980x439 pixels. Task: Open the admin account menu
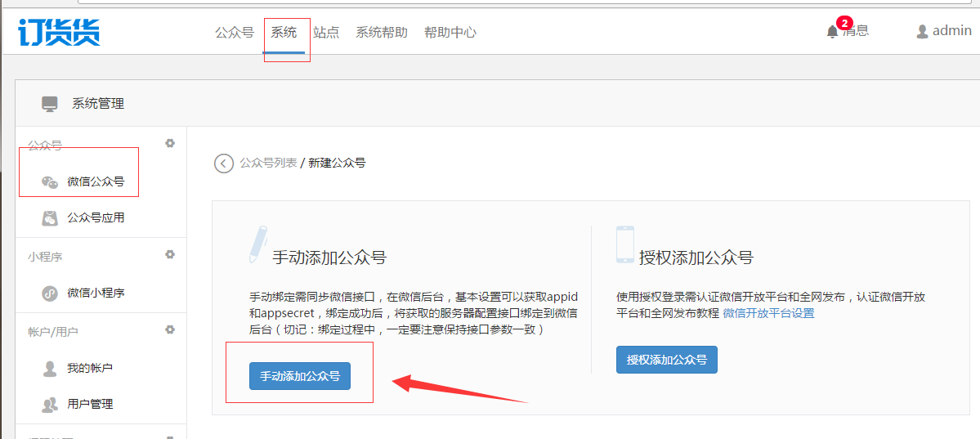(952, 30)
